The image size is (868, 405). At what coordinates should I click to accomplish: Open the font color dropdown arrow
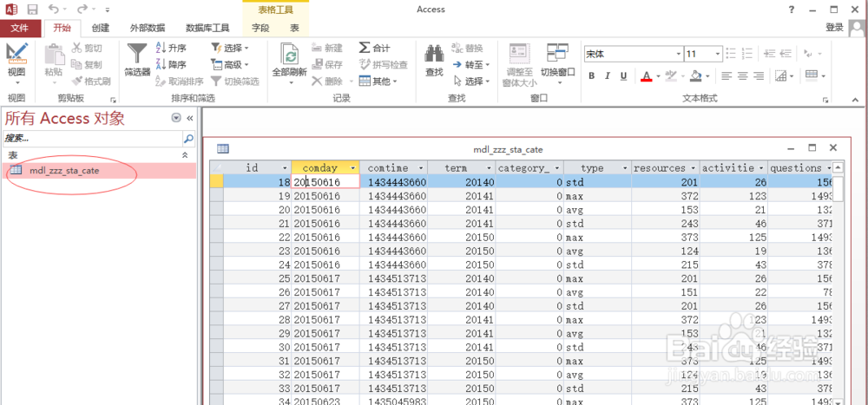coord(658,75)
